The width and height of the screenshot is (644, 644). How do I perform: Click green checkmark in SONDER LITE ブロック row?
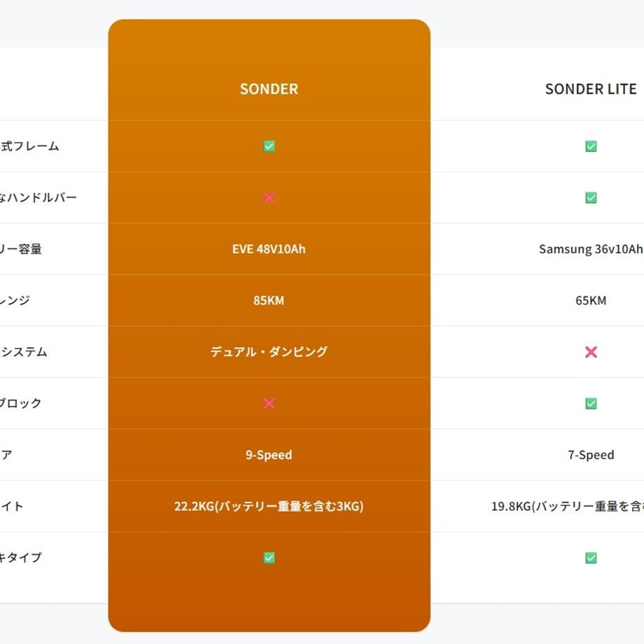click(591, 403)
